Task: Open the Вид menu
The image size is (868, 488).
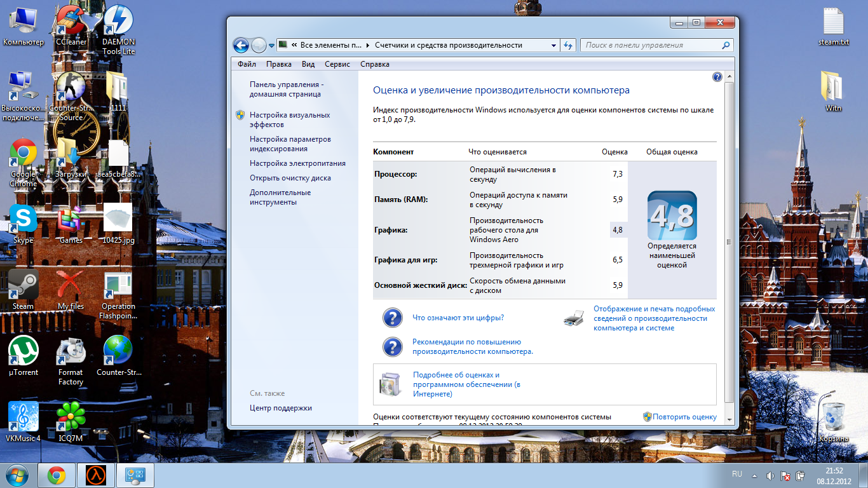Action: [x=308, y=64]
